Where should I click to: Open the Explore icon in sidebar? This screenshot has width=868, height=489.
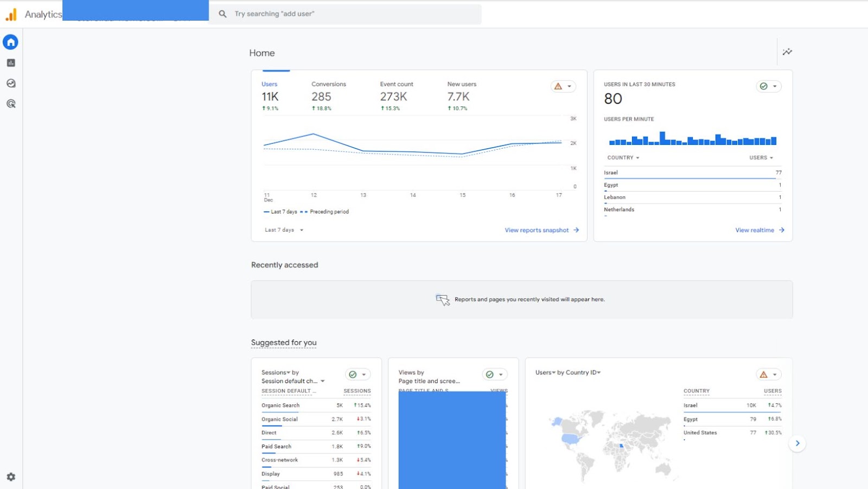(11, 84)
